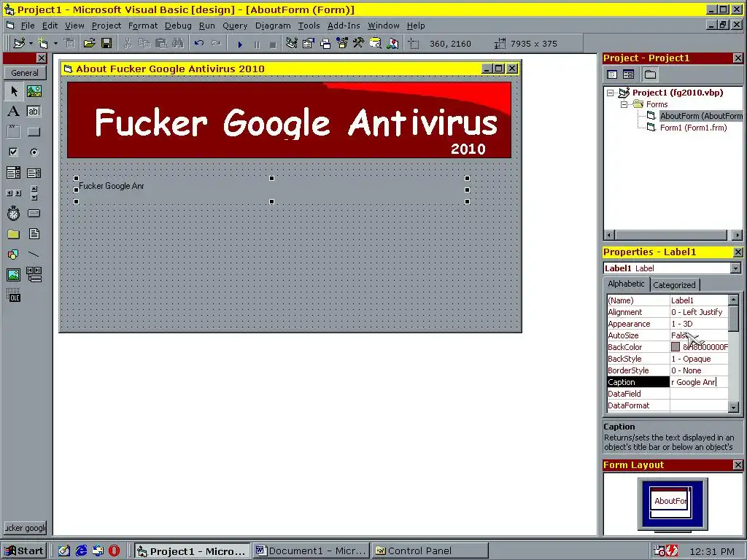Select the vertical scroll bar tool
This screenshot has width=747, height=560.
(x=34, y=192)
